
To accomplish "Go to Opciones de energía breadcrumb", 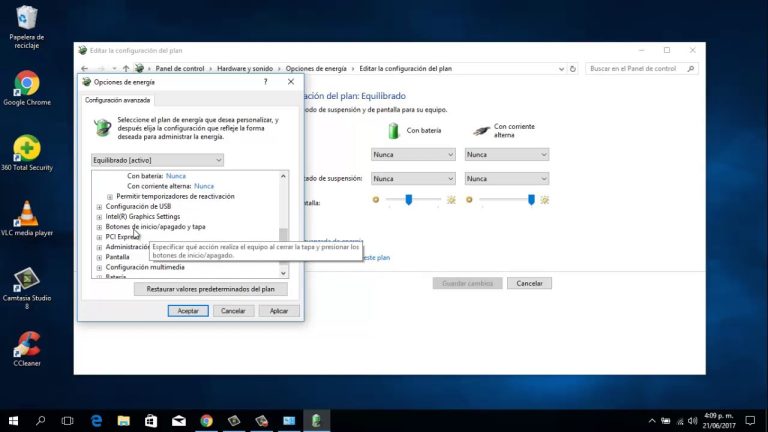I will click(316, 69).
